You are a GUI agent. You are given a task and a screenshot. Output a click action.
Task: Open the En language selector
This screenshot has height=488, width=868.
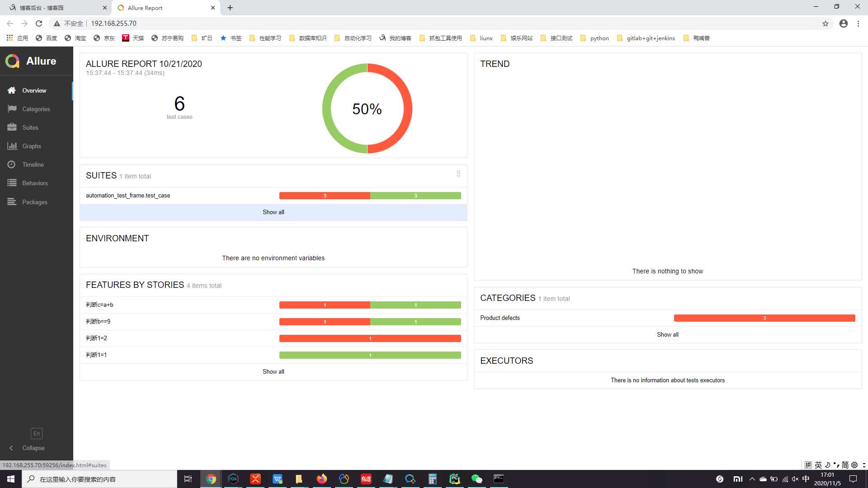37,433
